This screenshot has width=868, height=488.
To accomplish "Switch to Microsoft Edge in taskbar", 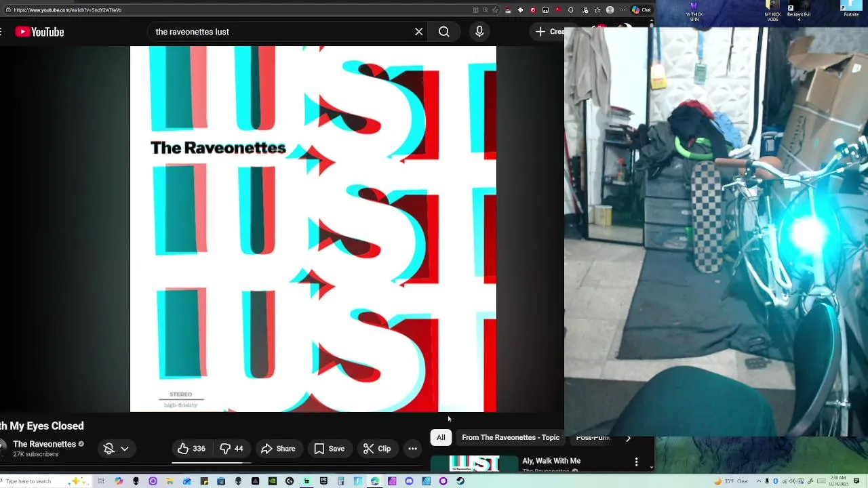I will (374, 481).
